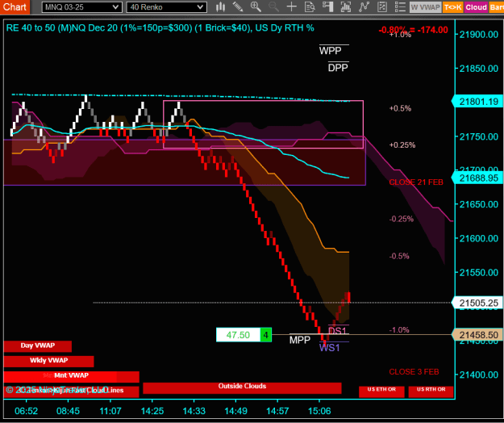Select the WPP pivot label

pyautogui.click(x=331, y=51)
